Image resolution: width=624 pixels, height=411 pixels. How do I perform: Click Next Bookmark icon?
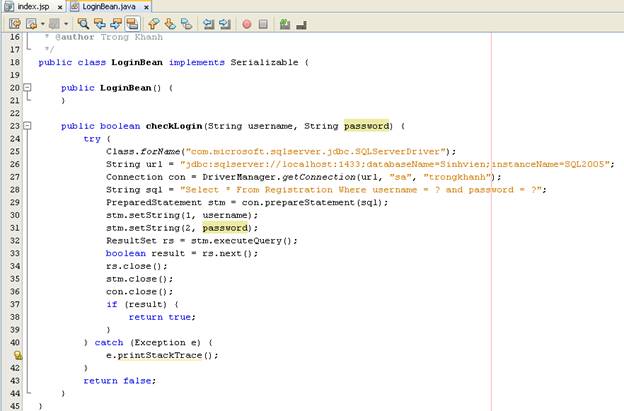[x=170, y=24]
